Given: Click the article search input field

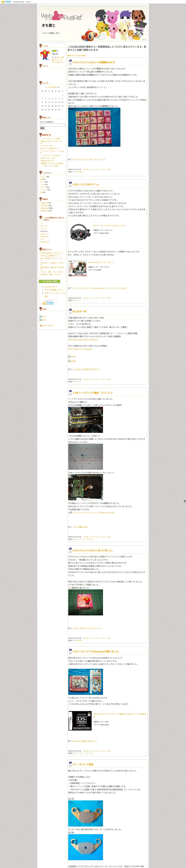Looking at the screenshot, I should click(x=53, y=125).
